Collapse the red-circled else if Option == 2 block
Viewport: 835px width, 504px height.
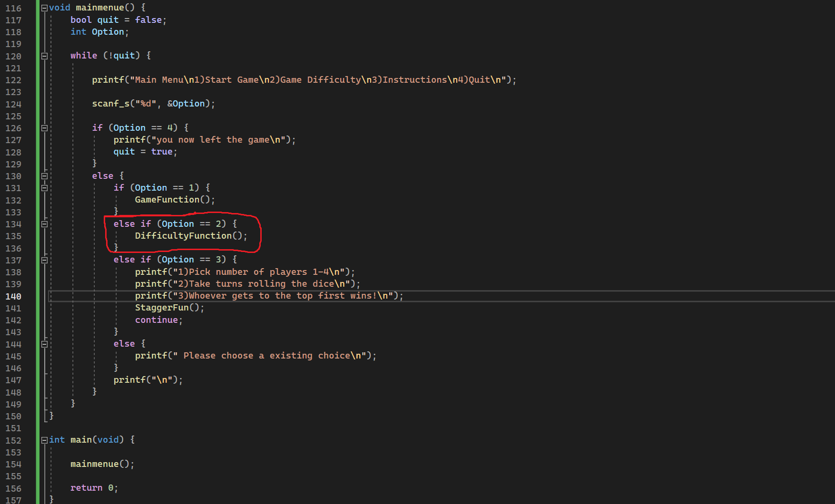[44, 223]
